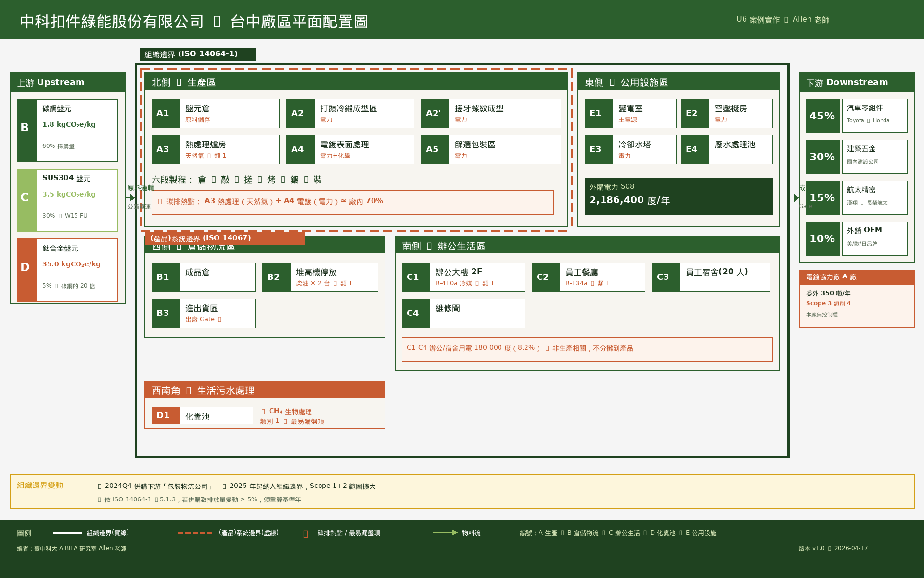The width and height of the screenshot is (924, 578).
Task: Select the C3 員工宿舍 block
Action: (711, 277)
